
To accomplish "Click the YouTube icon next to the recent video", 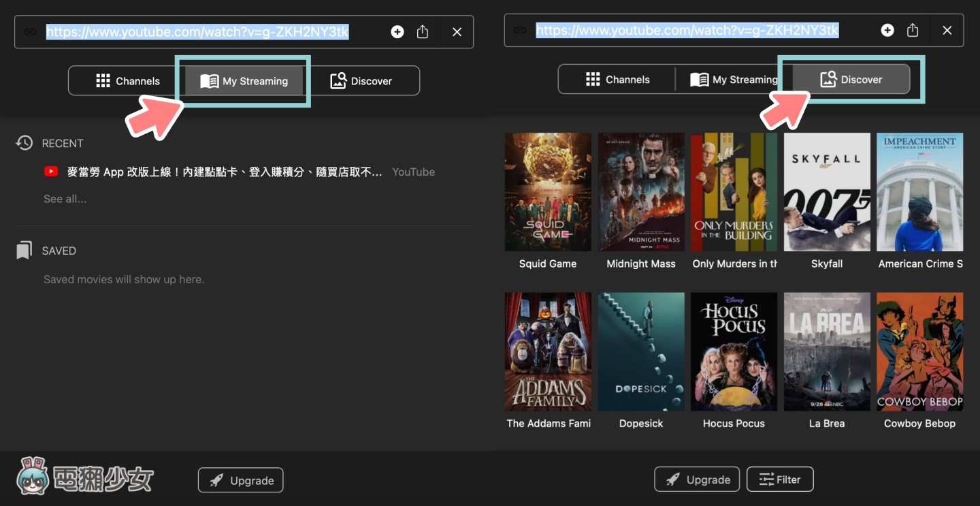I will (x=51, y=172).
